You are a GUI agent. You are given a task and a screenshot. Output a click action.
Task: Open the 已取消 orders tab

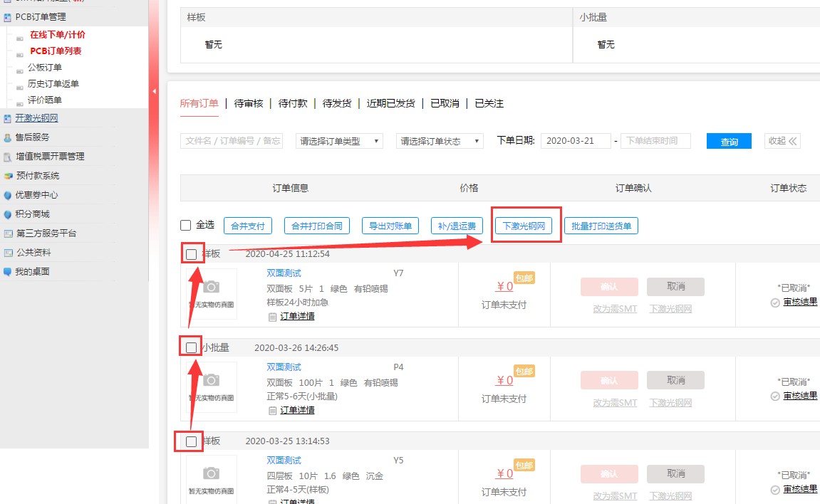445,103
